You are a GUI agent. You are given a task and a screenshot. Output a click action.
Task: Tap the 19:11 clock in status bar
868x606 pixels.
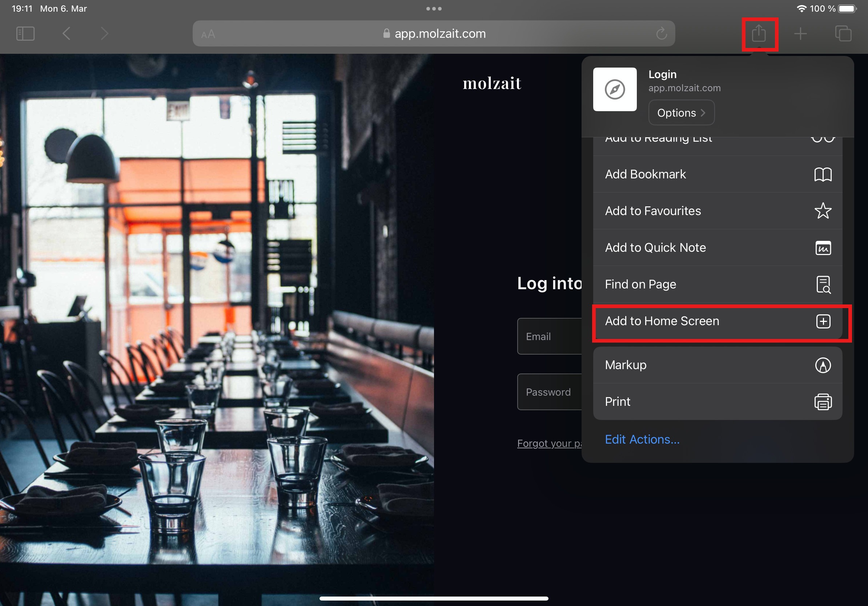click(22, 8)
